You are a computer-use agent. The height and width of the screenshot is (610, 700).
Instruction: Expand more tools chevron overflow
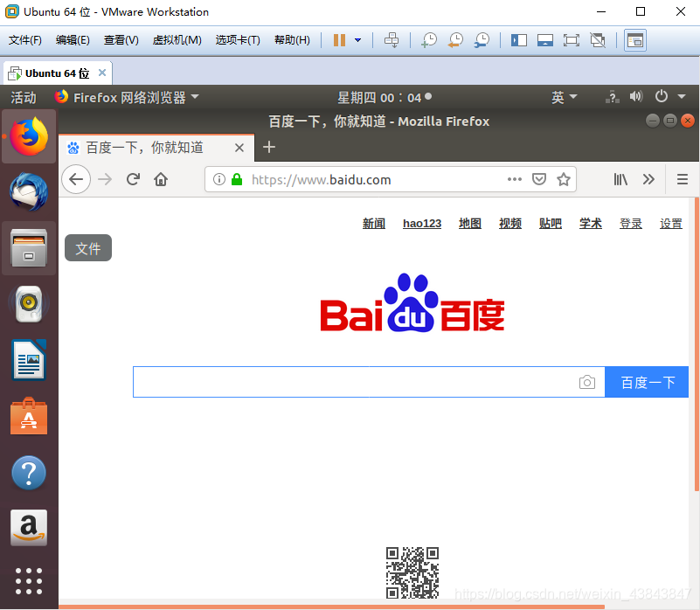(x=648, y=179)
